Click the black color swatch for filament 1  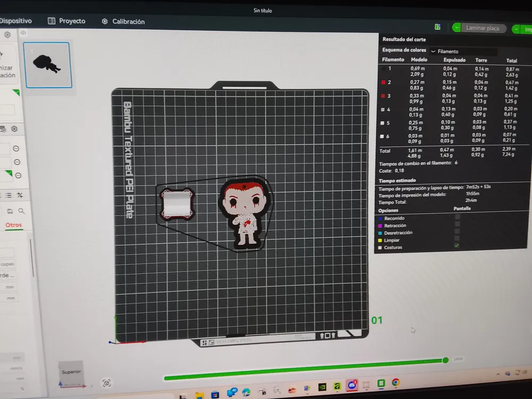point(384,69)
